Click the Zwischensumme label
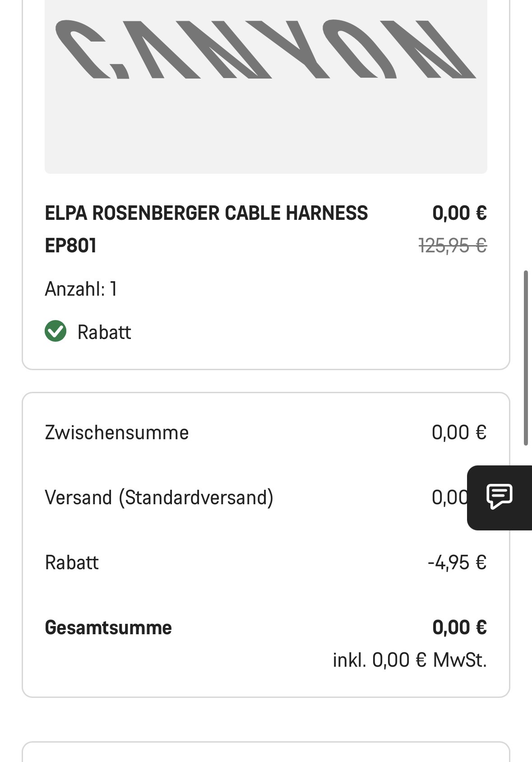 [117, 432]
